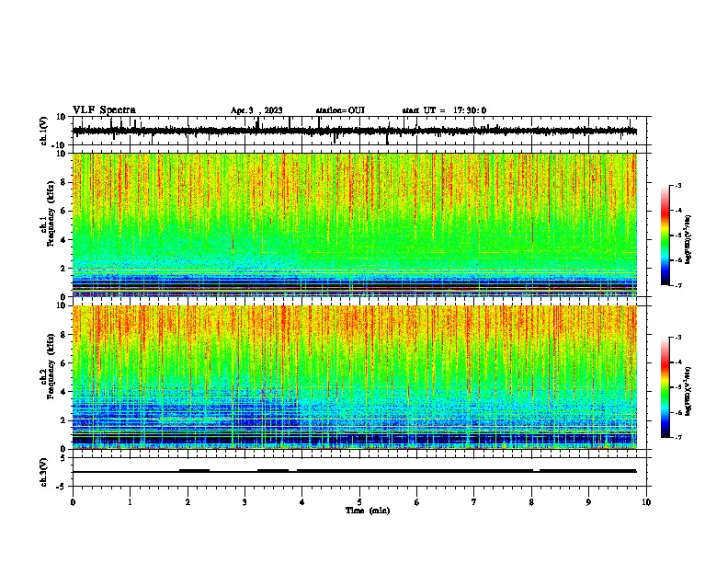Image resolution: width=728 pixels, height=563 pixels.
Task: Click time axis tick label '3'
Action: (245, 502)
